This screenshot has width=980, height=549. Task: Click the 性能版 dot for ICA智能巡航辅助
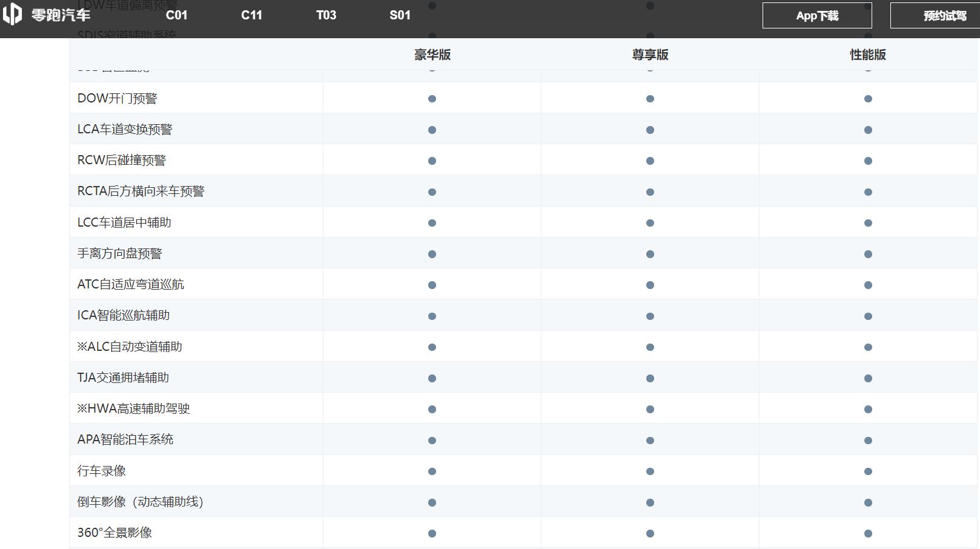(868, 316)
